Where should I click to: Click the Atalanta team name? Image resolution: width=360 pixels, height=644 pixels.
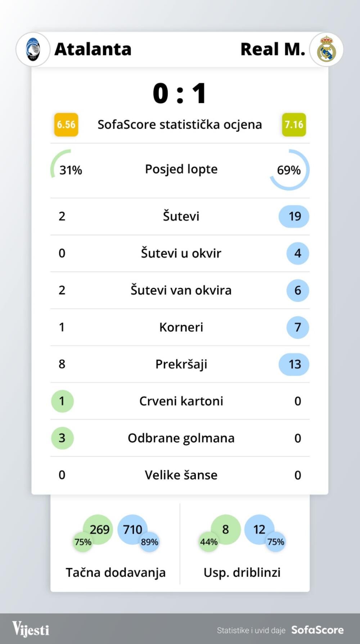tap(93, 49)
